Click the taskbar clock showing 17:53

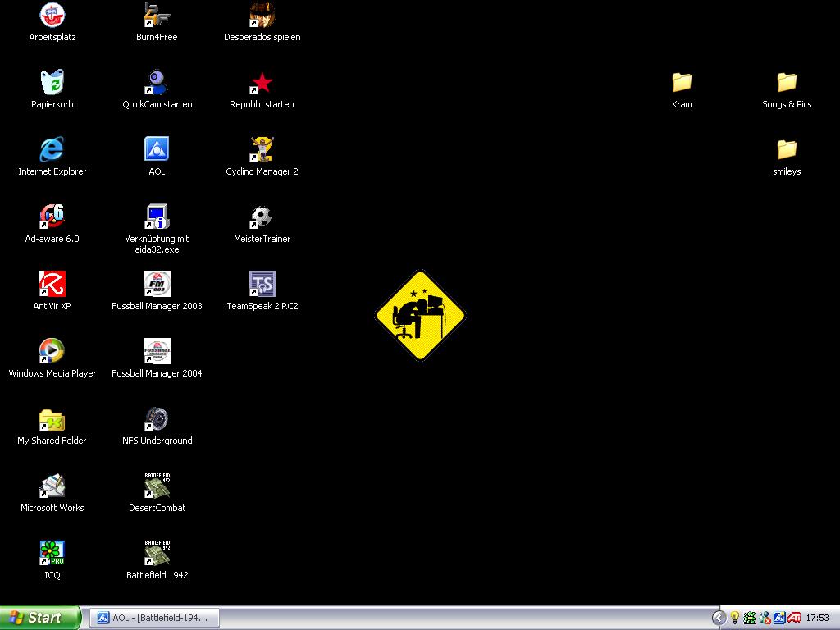click(818, 619)
